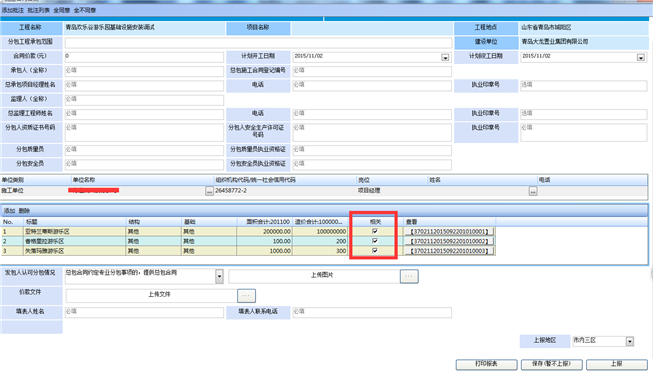653x376 pixels.
Task: Click the 100000000 cost cell
Action: click(x=320, y=232)
